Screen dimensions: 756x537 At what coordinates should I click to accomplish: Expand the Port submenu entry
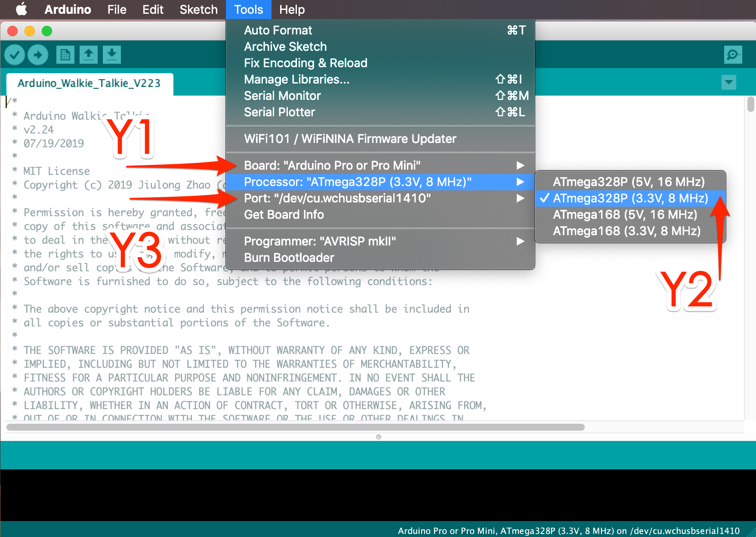[380, 198]
